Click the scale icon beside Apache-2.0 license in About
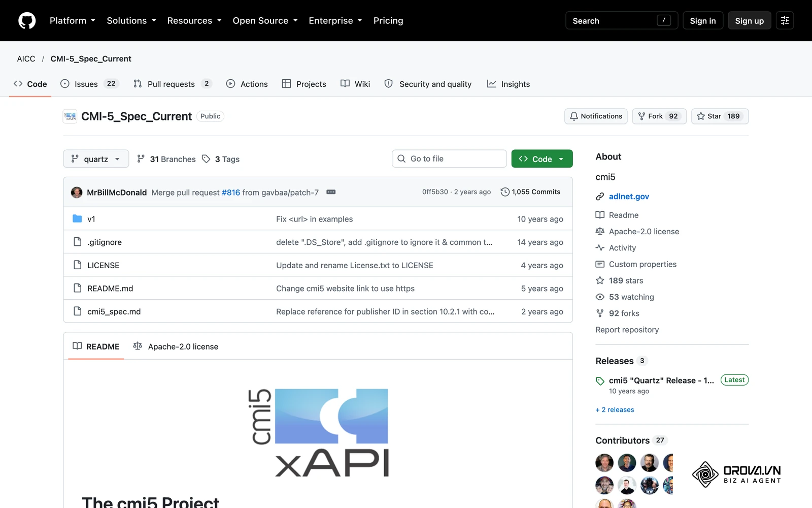 [x=600, y=231]
